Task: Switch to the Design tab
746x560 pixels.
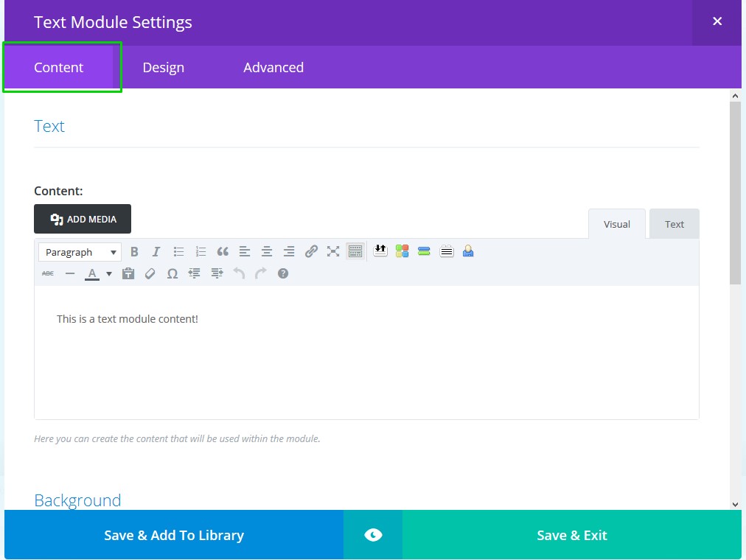Action: [164, 68]
